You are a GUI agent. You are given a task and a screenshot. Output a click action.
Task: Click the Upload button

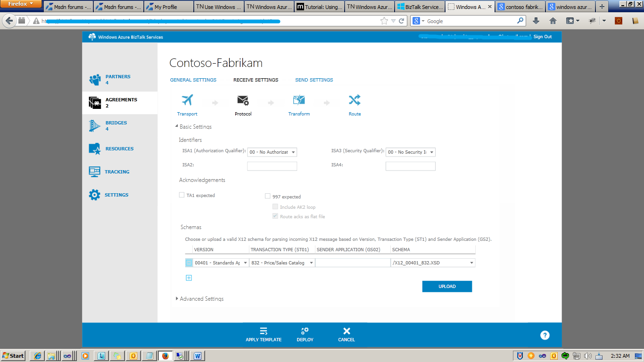click(447, 286)
